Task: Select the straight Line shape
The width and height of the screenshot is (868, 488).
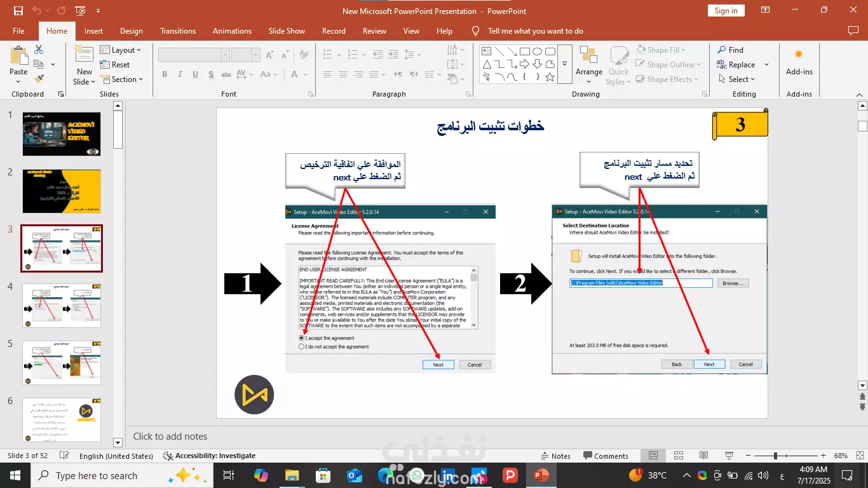Action: tap(499, 51)
